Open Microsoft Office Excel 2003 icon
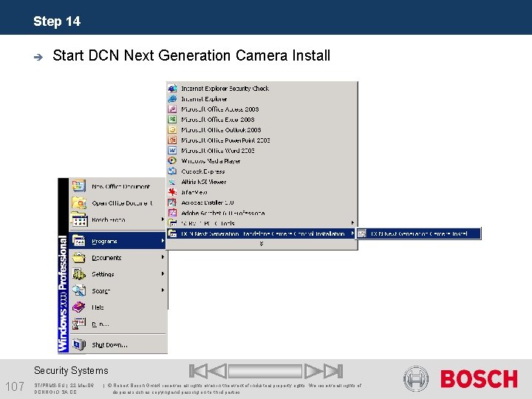The height and width of the screenshot is (399, 532). [x=172, y=120]
